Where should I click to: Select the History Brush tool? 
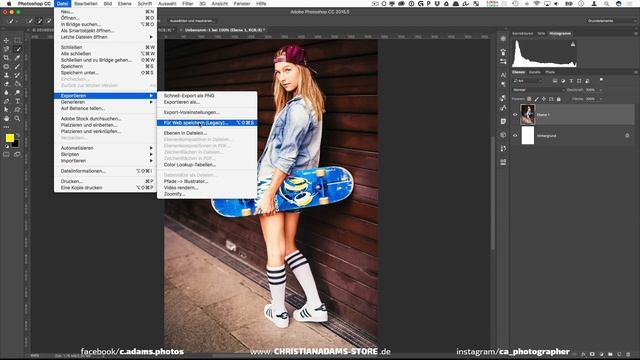click(17, 75)
